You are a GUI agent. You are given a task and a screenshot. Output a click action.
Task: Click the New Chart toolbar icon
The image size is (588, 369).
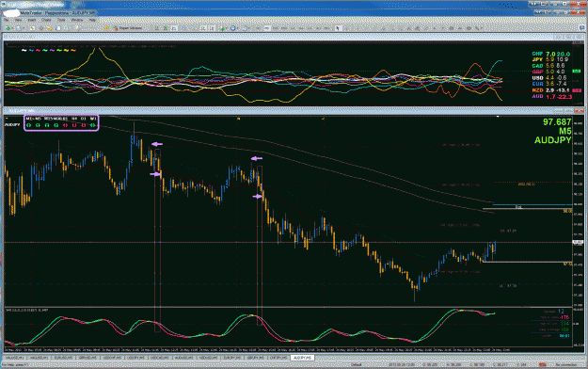point(8,28)
